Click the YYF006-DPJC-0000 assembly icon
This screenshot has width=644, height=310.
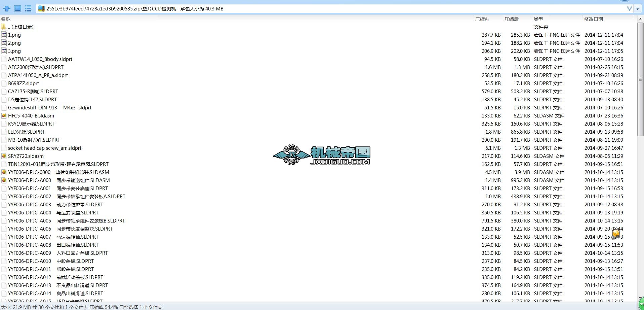pyautogui.click(x=4, y=172)
